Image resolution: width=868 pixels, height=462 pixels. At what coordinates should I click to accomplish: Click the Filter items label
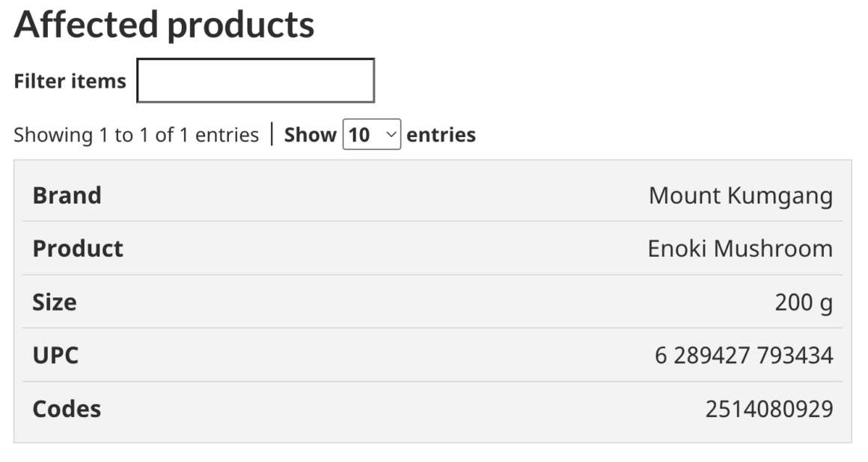(70, 81)
